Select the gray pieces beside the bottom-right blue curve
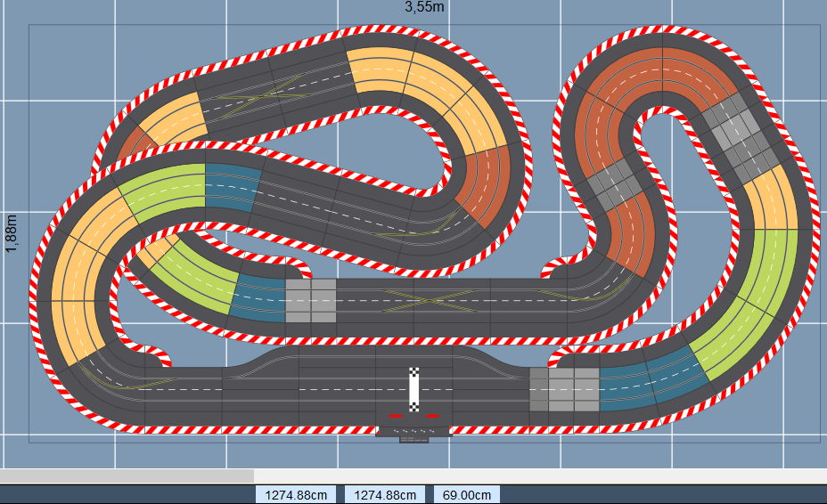The height and width of the screenshot is (504, 827). [x=564, y=390]
